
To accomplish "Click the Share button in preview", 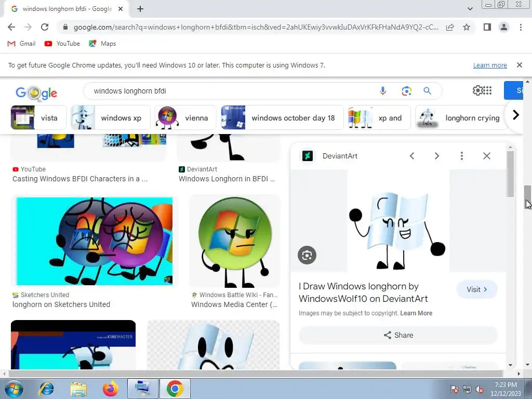I will tap(398, 335).
